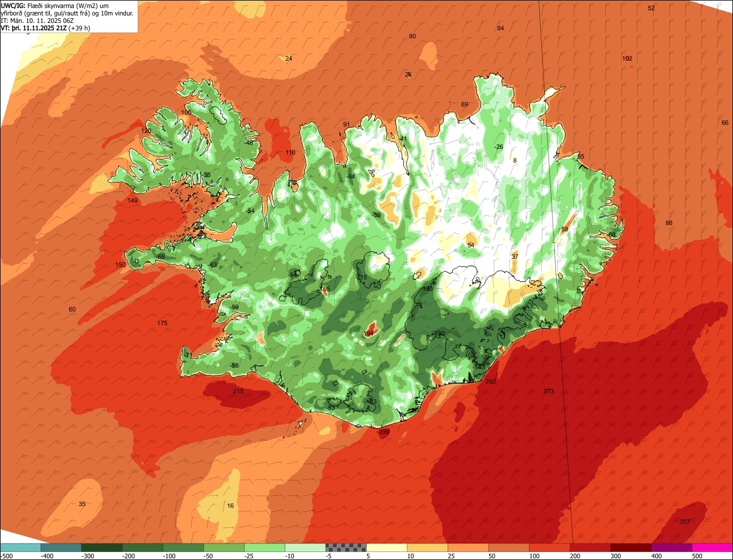
Task: Click the map value 52 in the top-right corner
Action: tap(651, 8)
